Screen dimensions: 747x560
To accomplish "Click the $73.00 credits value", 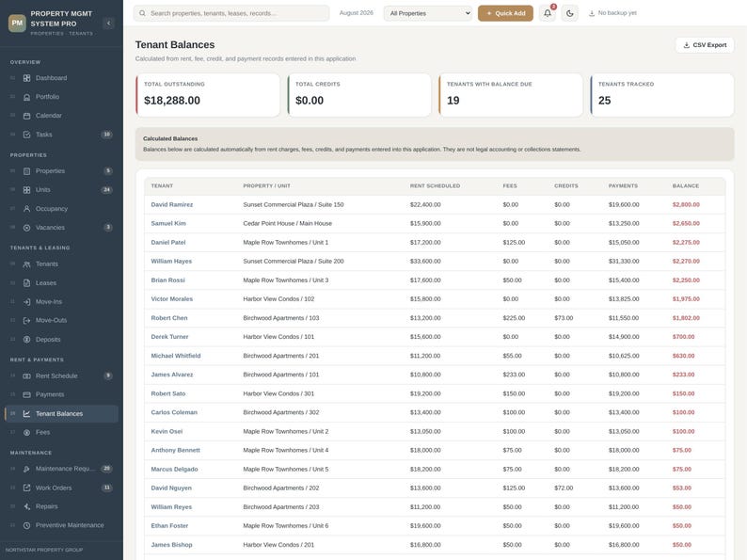I will coord(564,318).
